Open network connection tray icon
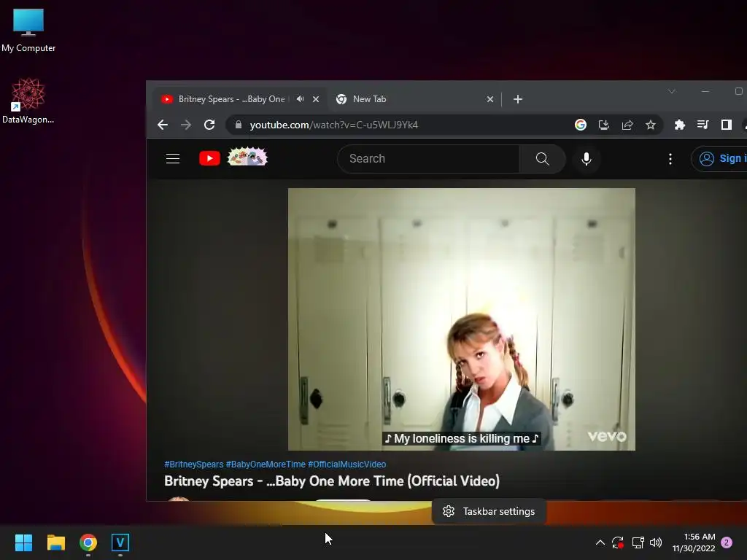 click(x=638, y=542)
